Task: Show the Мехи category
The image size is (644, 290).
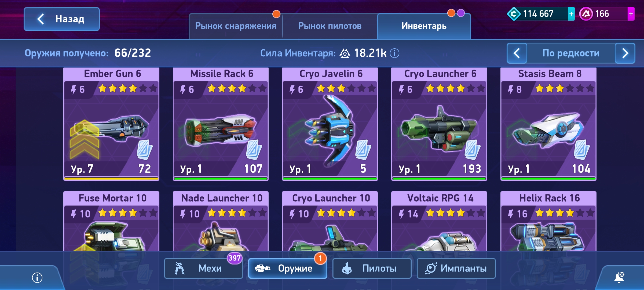Action: [204, 268]
